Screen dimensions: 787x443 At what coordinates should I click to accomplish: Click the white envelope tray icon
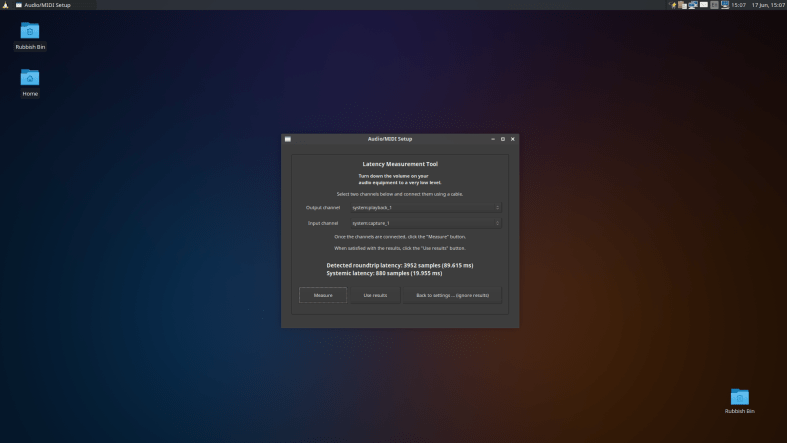[x=704, y=5]
